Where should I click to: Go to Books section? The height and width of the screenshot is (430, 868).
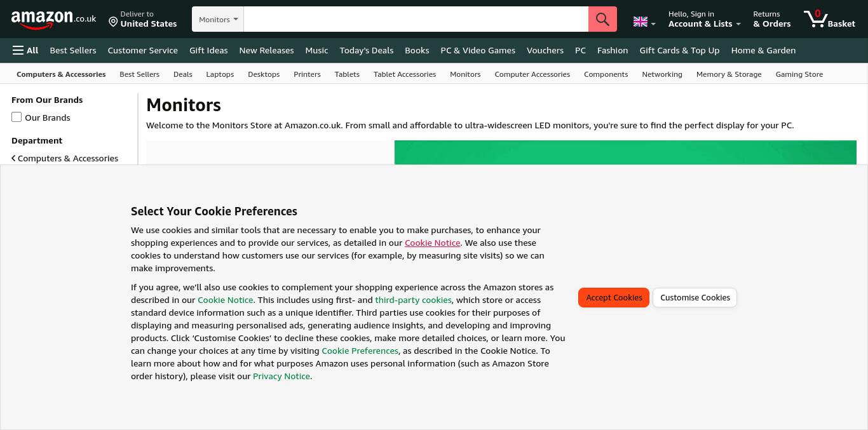pyautogui.click(x=417, y=50)
